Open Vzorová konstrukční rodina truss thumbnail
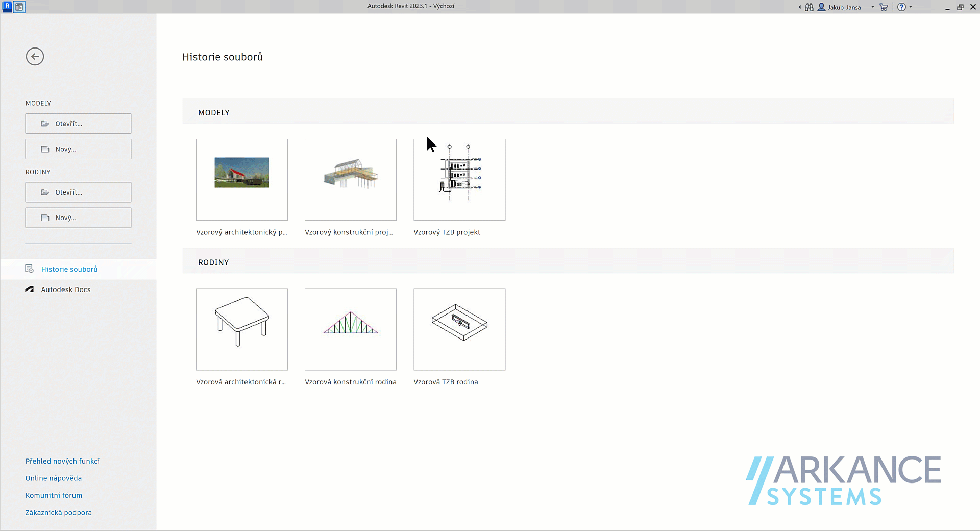Viewport: 980px width, 531px height. click(351, 329)
